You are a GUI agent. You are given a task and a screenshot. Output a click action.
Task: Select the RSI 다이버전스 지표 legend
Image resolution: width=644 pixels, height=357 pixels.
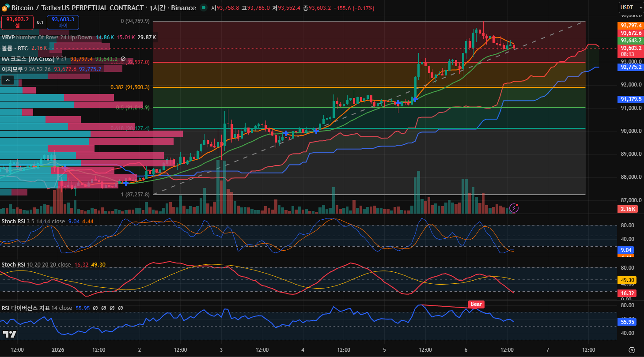26,308
